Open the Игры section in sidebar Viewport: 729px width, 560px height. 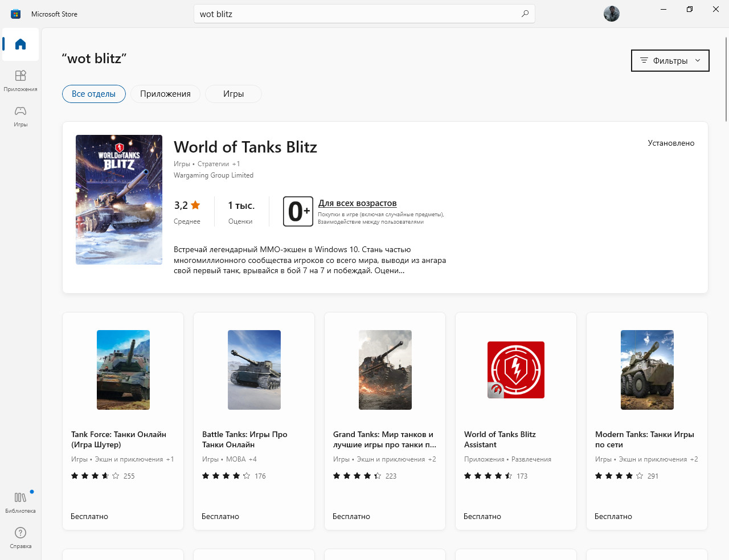click(x=21, y=116)
